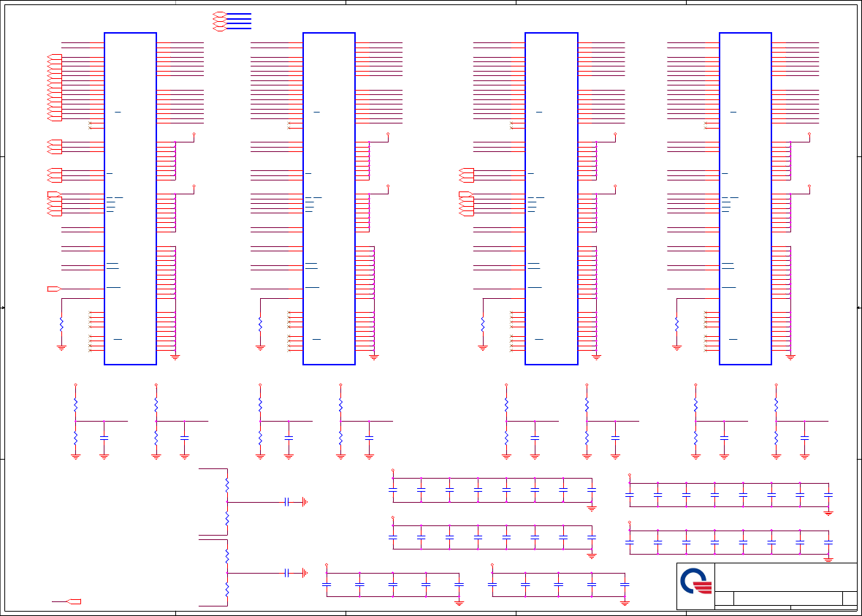Viewport: 862px width, 616px height.
Task: Click the large empty title field beside logo
Action: pyautogui.click(x=785, y=577)
